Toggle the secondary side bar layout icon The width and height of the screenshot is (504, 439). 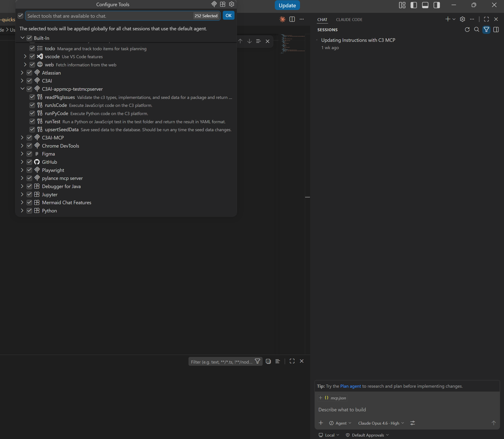pos(437,5)
